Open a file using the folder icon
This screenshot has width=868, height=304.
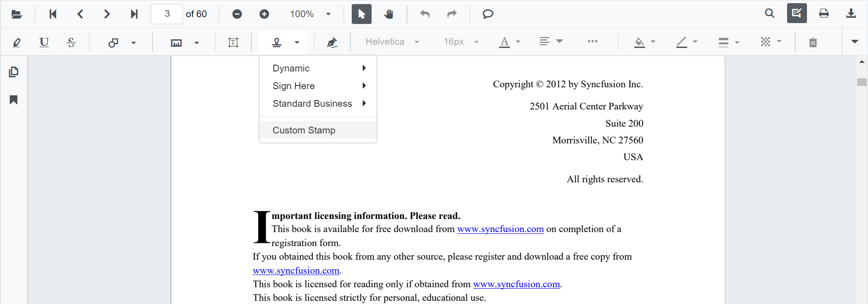[17, 14]
